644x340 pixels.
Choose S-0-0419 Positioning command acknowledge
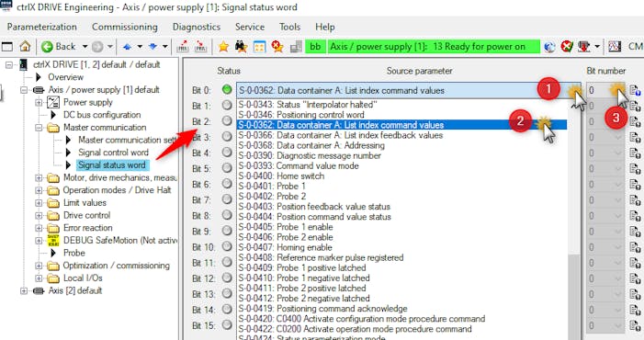(322, 309)
